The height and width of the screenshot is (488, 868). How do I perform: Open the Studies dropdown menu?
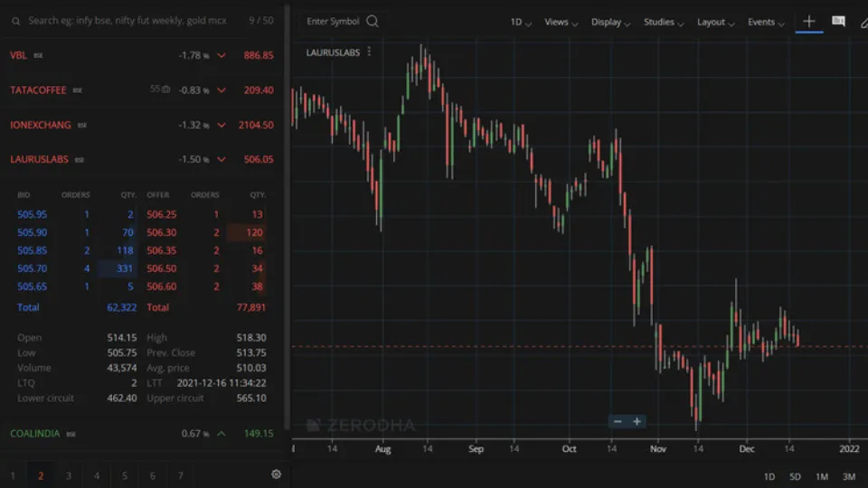coord(664,22)
